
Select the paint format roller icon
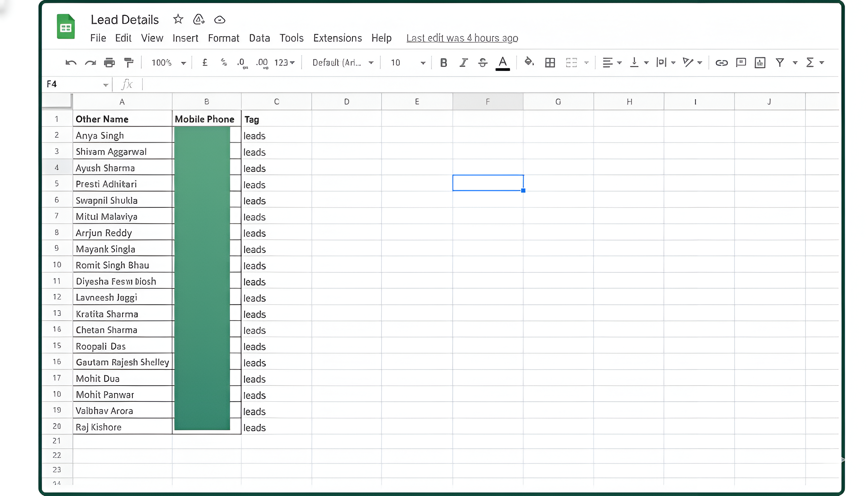tap(129, 63)
